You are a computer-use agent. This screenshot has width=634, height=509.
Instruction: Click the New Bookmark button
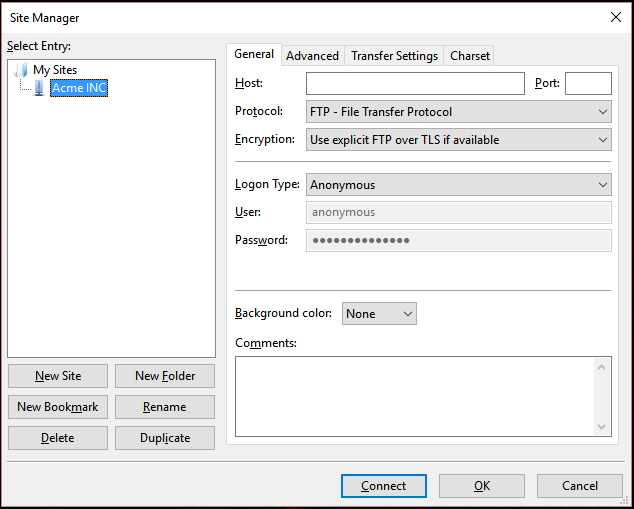[58, 407]
